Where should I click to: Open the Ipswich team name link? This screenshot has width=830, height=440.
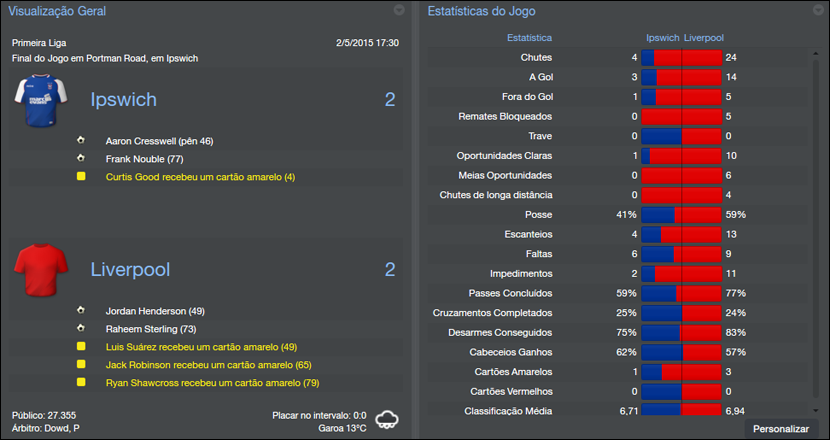coord(123,100)
